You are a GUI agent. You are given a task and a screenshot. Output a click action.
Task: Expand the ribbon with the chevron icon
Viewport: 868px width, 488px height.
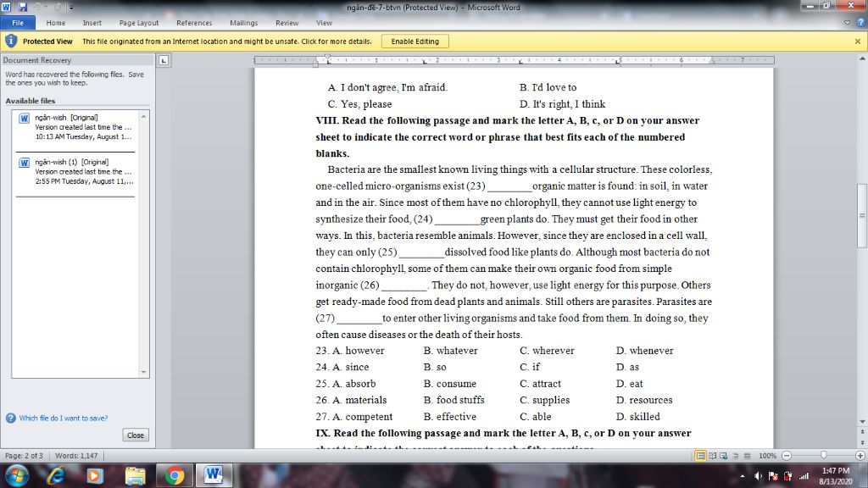[x=847, y=23]
